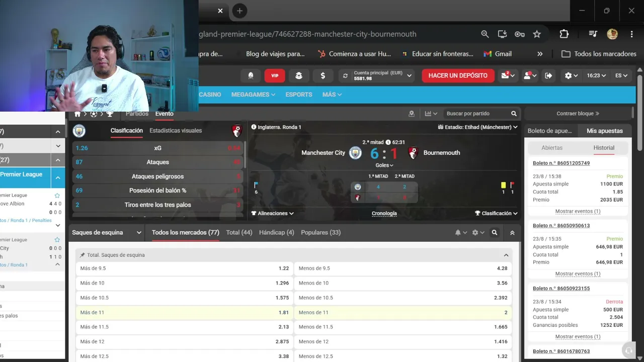Click the logout arrow icon
Screen dimensions: 644x362
[x=548, y=75]
